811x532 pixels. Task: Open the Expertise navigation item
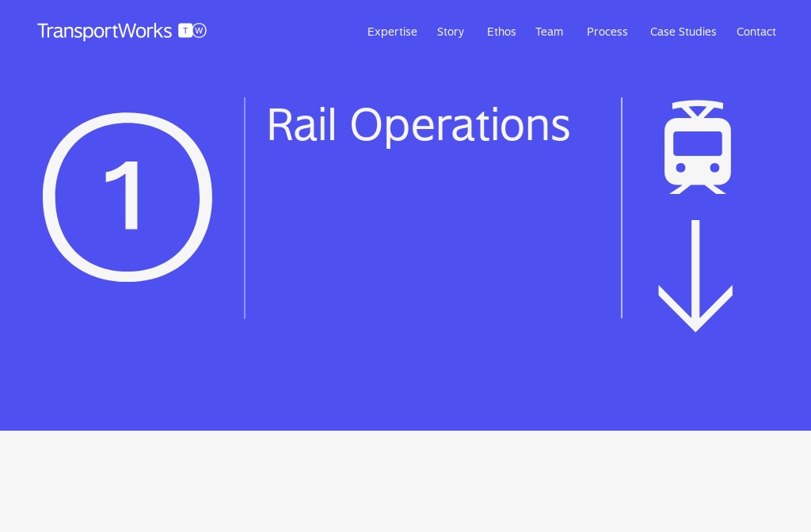pos(392,32)
